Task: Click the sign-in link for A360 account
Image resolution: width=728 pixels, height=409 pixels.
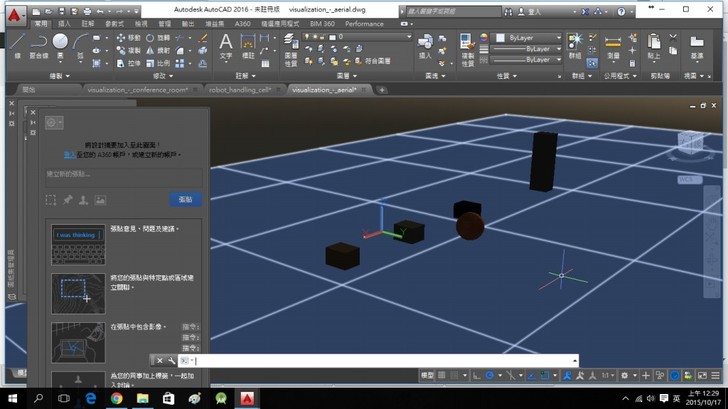Action: (70, 156)
